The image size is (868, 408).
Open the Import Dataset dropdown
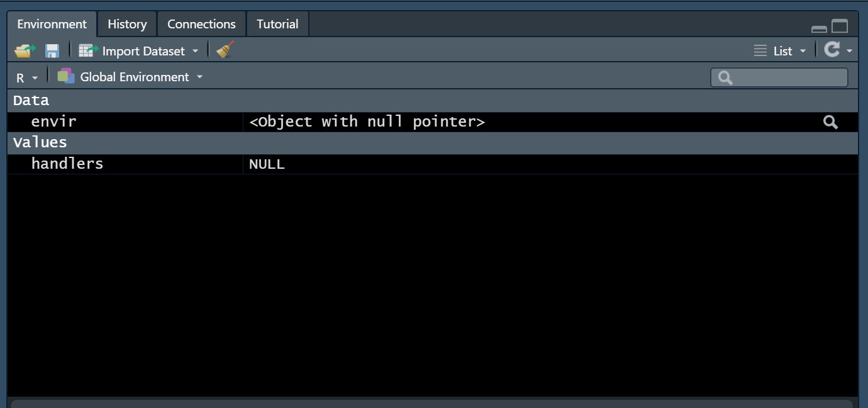coord(195,50)
